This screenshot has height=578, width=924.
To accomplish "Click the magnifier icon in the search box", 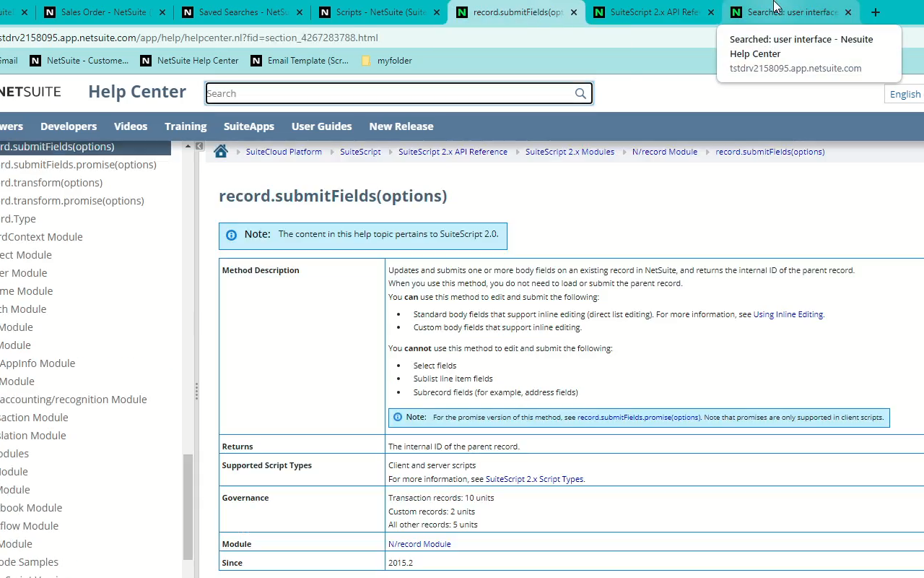I will tap(580, 93).
